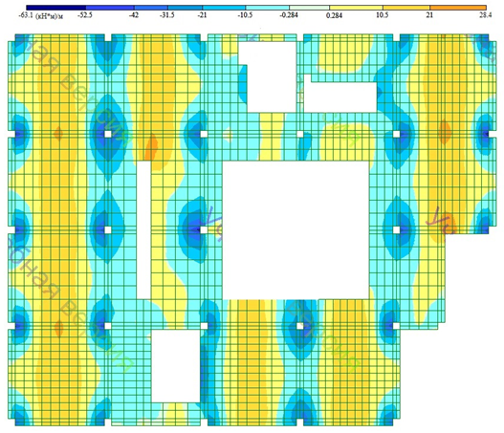Click the -52.5 legend value label
The image size is (504, 433).
(x=85, y=15)
